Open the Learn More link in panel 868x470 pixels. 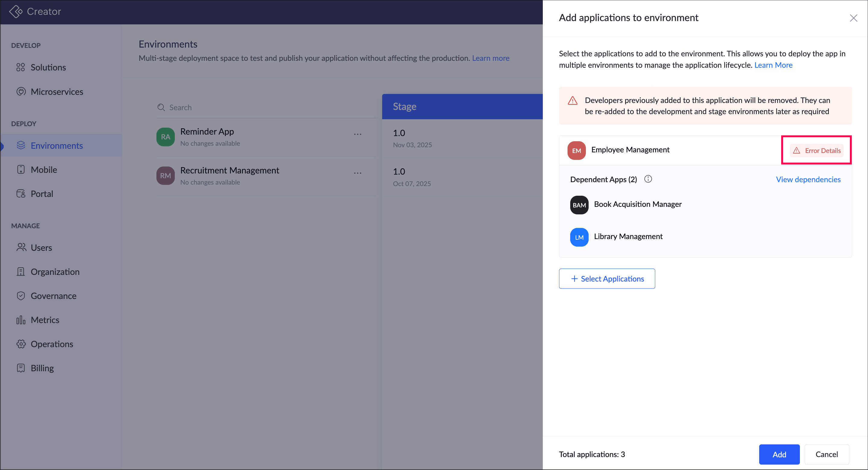pyautogui.click(x=773, y=65)
